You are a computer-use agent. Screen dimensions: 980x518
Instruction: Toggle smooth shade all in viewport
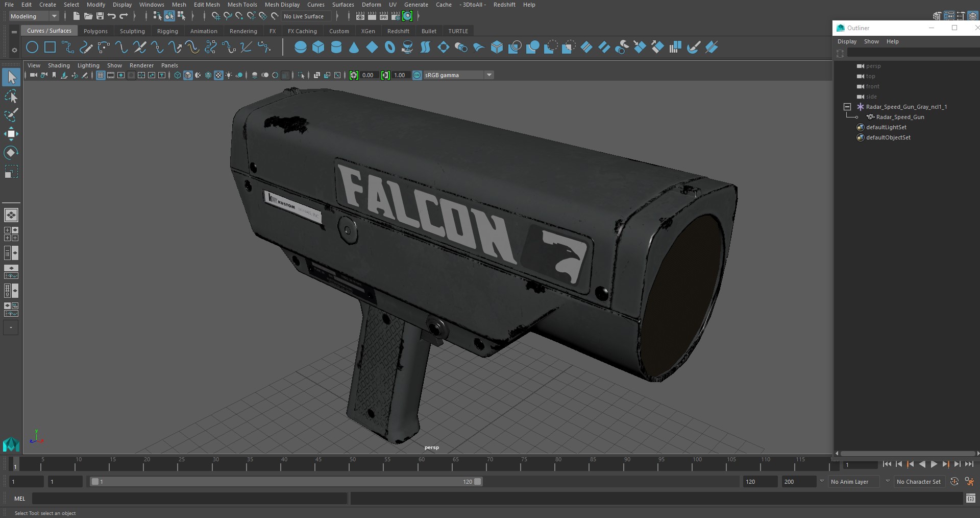click(188, 75)
